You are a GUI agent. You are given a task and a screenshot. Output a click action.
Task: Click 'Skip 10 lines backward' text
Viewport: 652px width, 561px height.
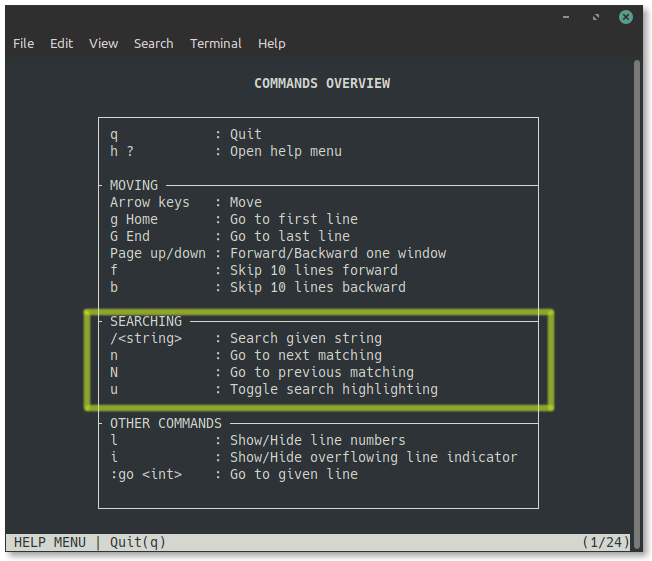318,287
